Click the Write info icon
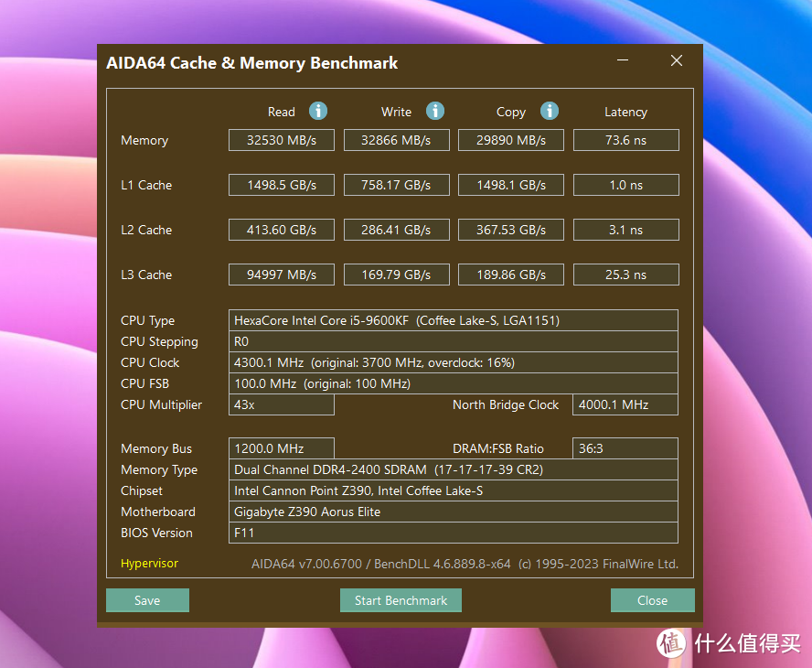812x668 pixels. tap(435, 111)
